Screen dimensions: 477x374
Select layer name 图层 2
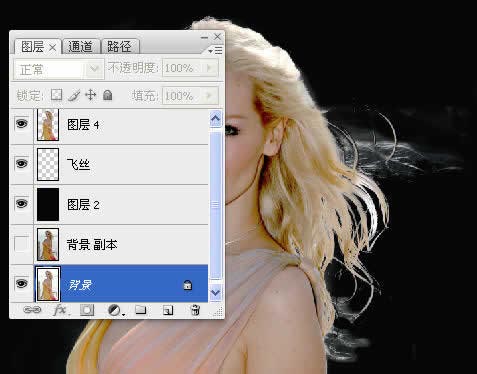[83, 205]
